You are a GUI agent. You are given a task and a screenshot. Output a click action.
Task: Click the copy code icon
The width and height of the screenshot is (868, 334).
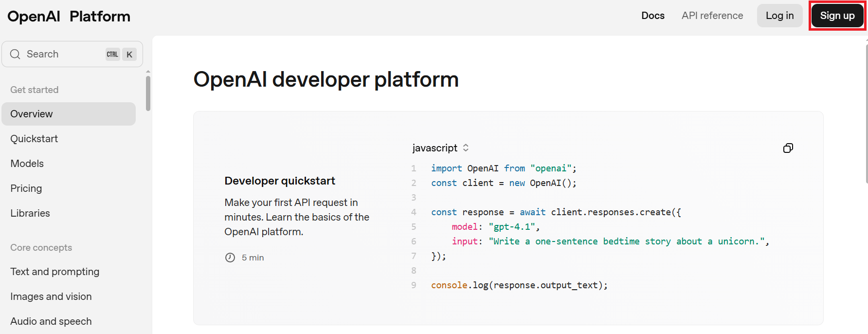tap(788, 148)
